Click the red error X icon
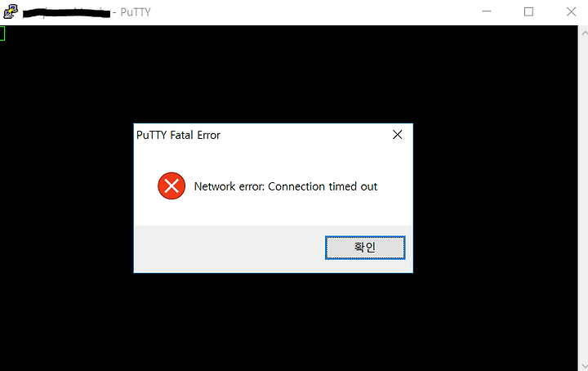The height and width of the screenshot is (371, 588). tap(171, 185)
